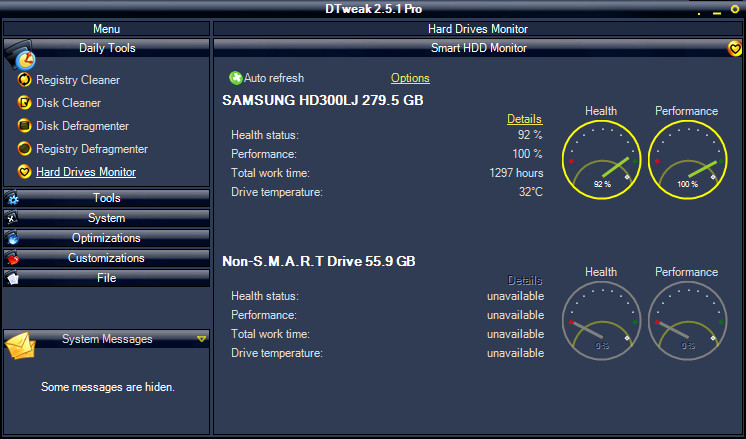Click Non-S.M.A.R.T drive Health gauge

click(601, 321)
